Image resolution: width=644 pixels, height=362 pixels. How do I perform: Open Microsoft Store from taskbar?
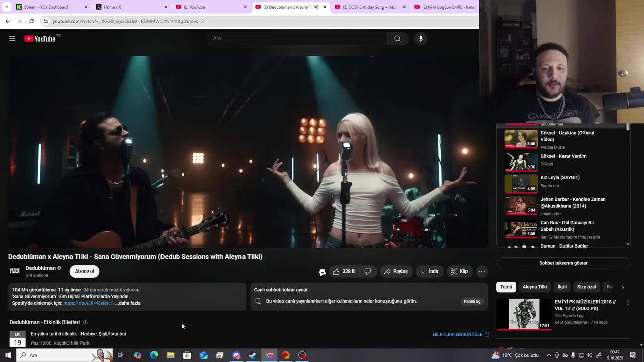pyautogui.click(x=187, y=355)
